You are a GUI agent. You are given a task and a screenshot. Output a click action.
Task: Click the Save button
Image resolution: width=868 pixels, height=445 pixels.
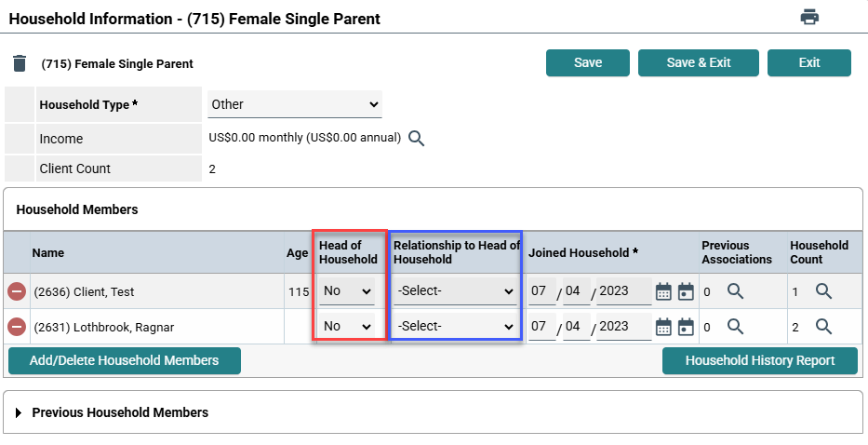pos(588,62)
